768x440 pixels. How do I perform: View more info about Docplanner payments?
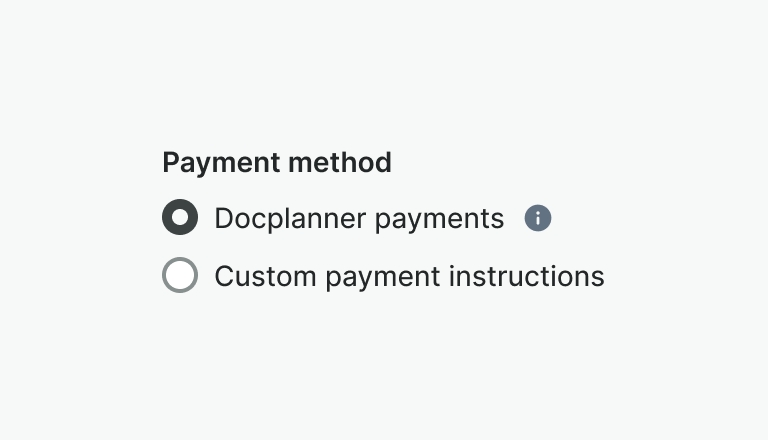pyautogui.click(x=538, y=218)
